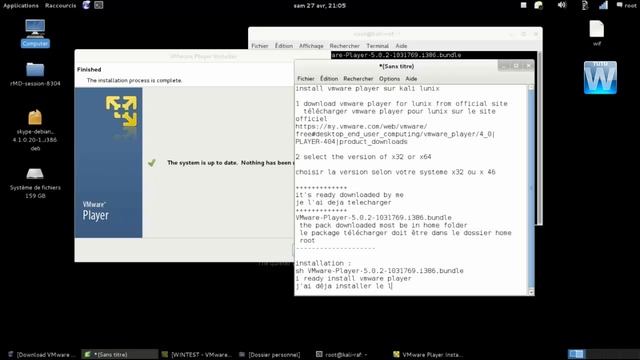Click the chat bubble notification icon in panel
Screen dimensions: 640x360
620,5
